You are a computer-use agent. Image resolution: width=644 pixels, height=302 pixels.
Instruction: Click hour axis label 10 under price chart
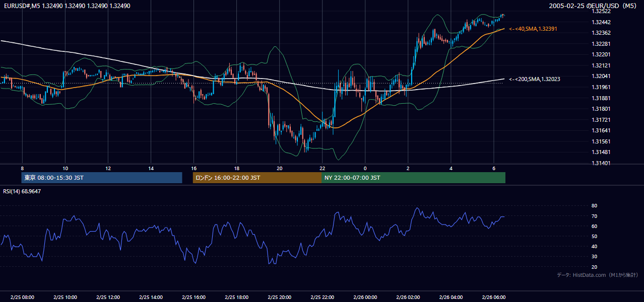[65, 168]
